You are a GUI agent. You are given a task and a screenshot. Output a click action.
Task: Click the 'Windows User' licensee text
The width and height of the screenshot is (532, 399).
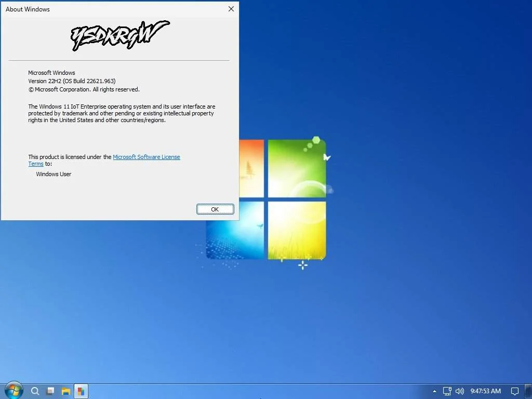pos(54,174)
